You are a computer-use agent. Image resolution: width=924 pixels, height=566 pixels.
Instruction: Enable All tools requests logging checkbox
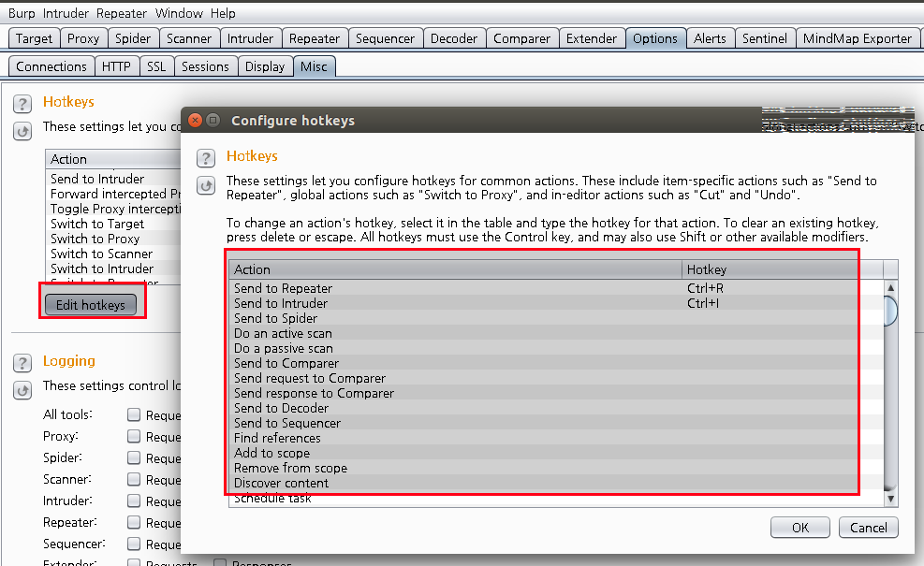coord(134,414)
